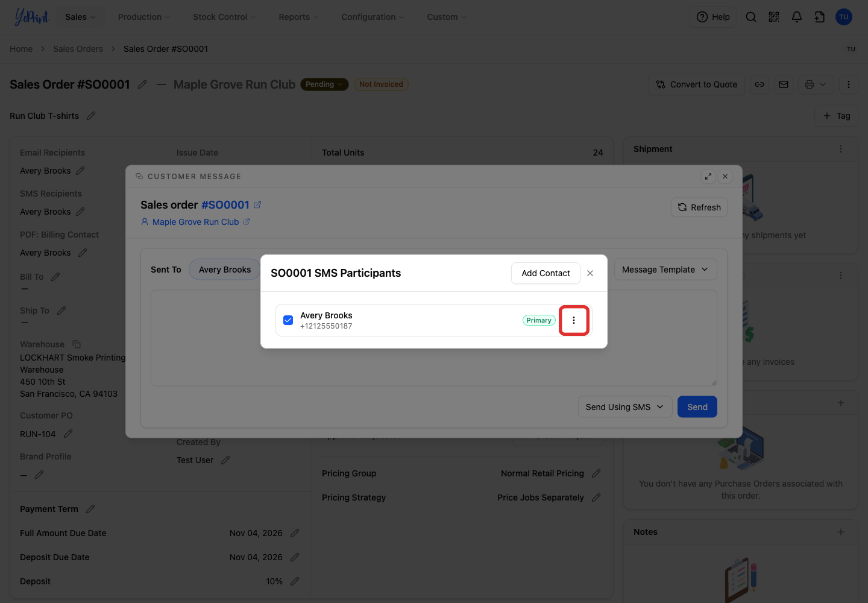
Task: Open the TU user avatar menu
Action: (x=844, y=17)
